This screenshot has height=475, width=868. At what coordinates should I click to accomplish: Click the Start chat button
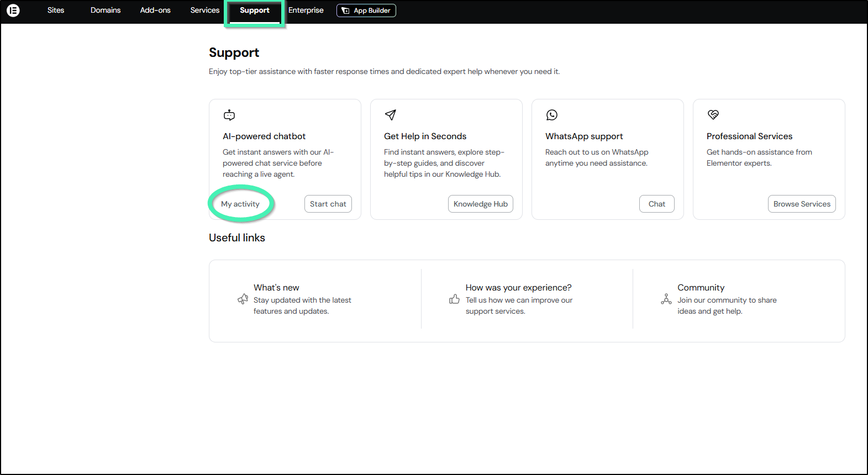click(328, 204)
